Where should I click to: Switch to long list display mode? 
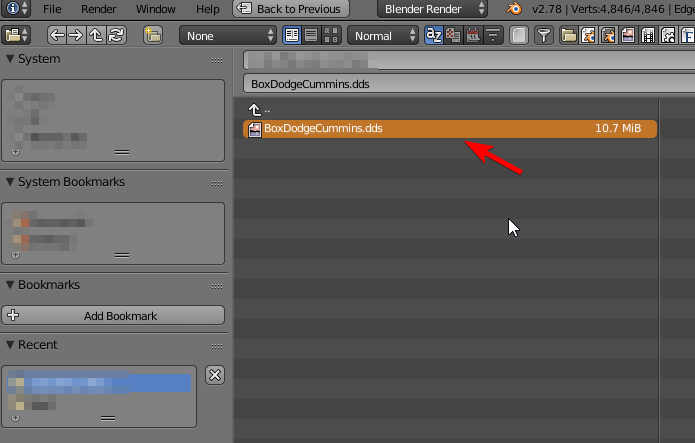click(311, 35)
